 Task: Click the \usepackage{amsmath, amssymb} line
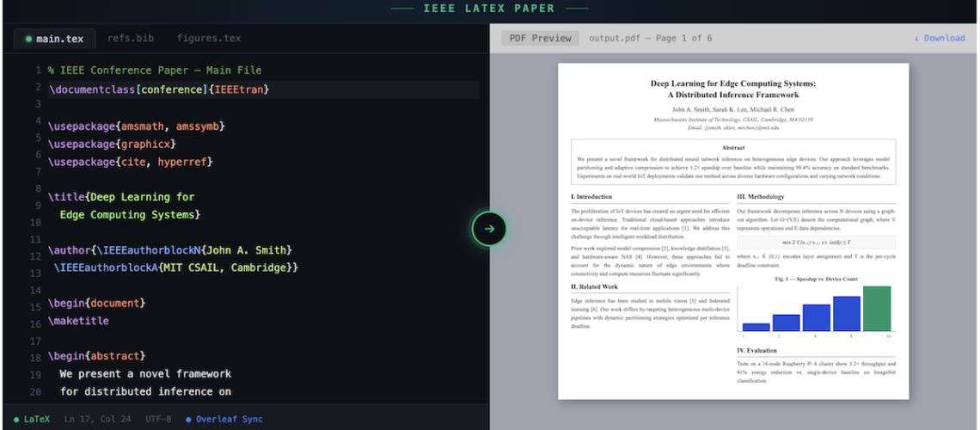(x=136, y=127)
